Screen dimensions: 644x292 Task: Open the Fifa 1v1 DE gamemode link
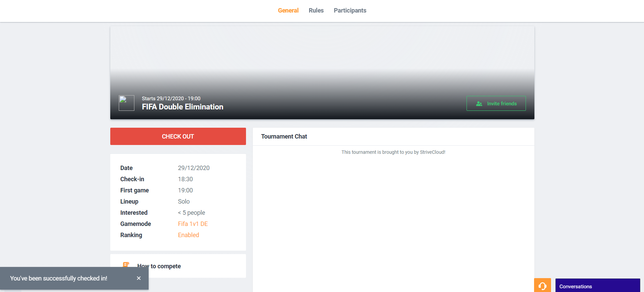193,224
